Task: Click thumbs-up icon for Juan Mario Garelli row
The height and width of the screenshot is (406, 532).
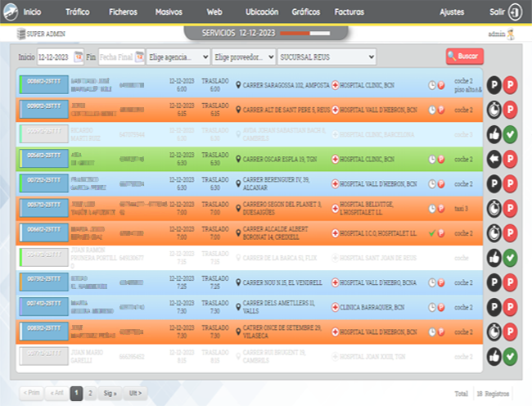Action: point(494,357)
